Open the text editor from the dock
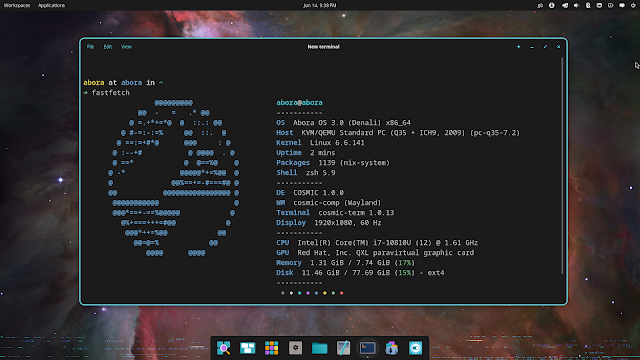The width and height of the screenshot is (640, 360). click(343, 348)
